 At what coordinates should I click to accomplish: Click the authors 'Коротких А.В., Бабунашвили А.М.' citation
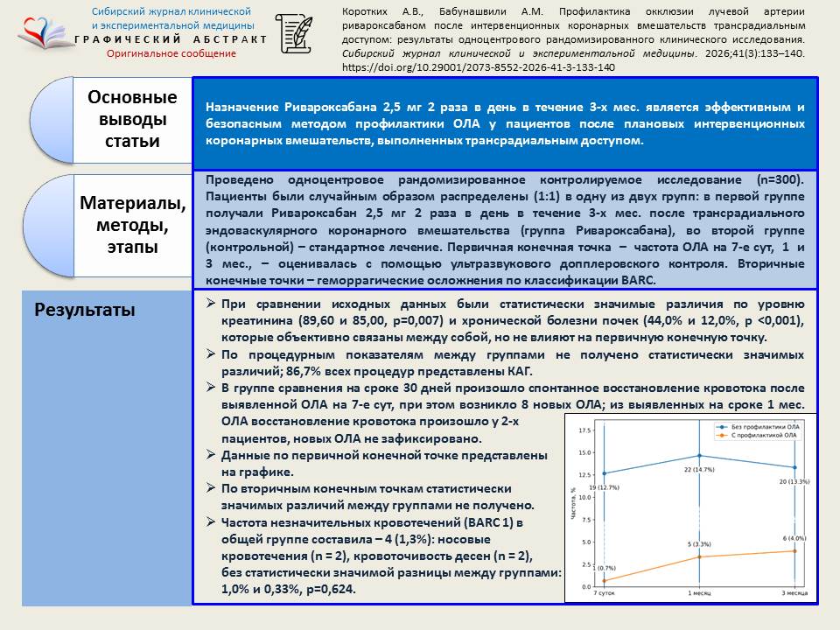click(x=443, y=11)
